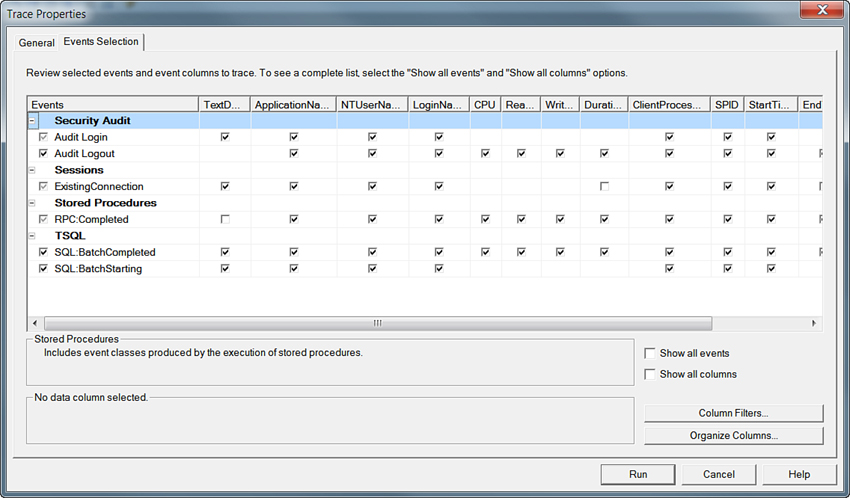Check Duration for ExistingConnection row
This screenshot has height=498, width=850.
click(x=604, y=187)
